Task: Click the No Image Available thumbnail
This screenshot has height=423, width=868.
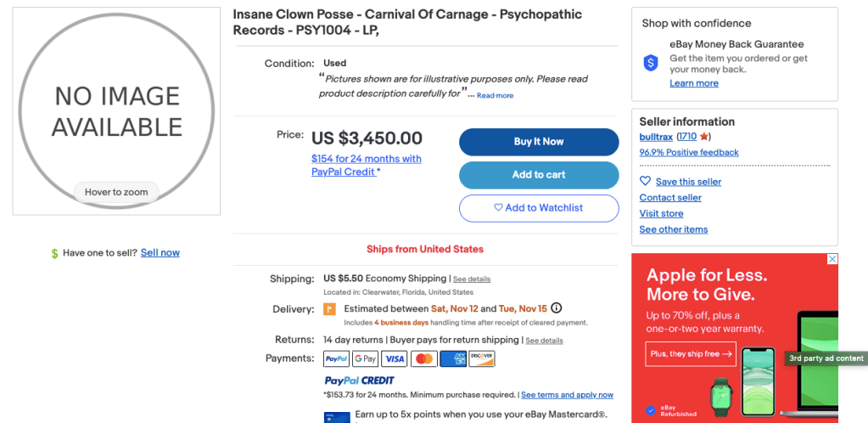Action: click(117, 111)
